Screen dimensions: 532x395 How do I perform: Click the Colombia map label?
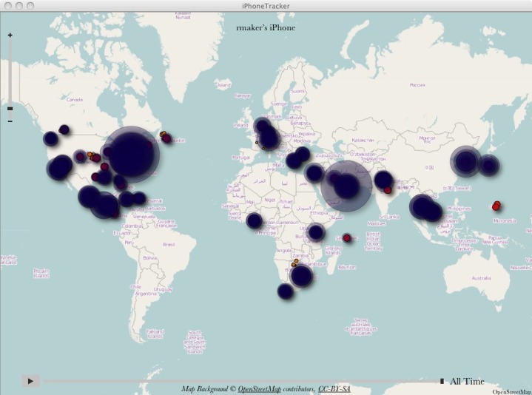[131, 226]
